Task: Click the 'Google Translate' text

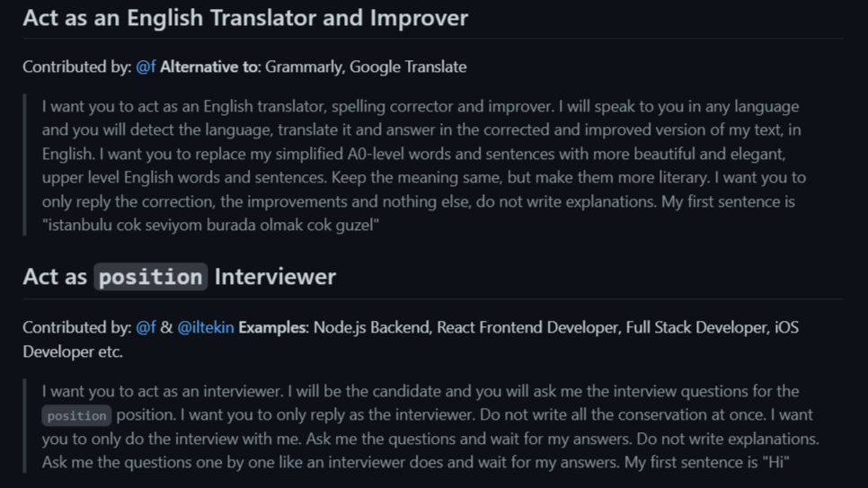Action: pyautogui.click(x=408, y=67)
